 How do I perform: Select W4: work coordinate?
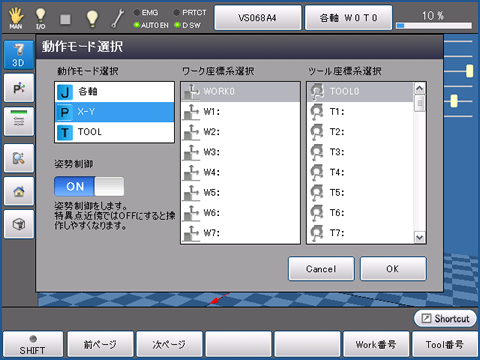[x=240, y=173]
